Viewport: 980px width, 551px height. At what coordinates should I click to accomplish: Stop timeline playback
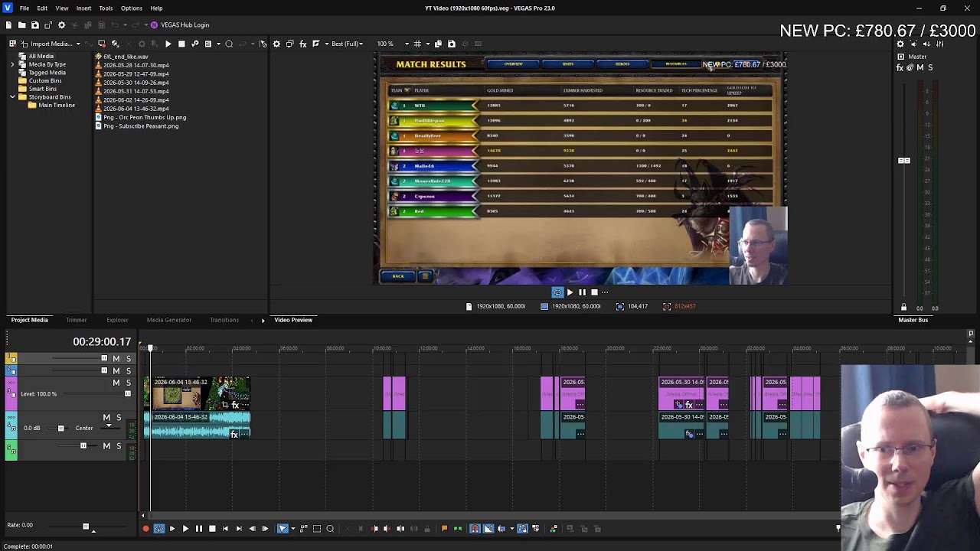212,529
